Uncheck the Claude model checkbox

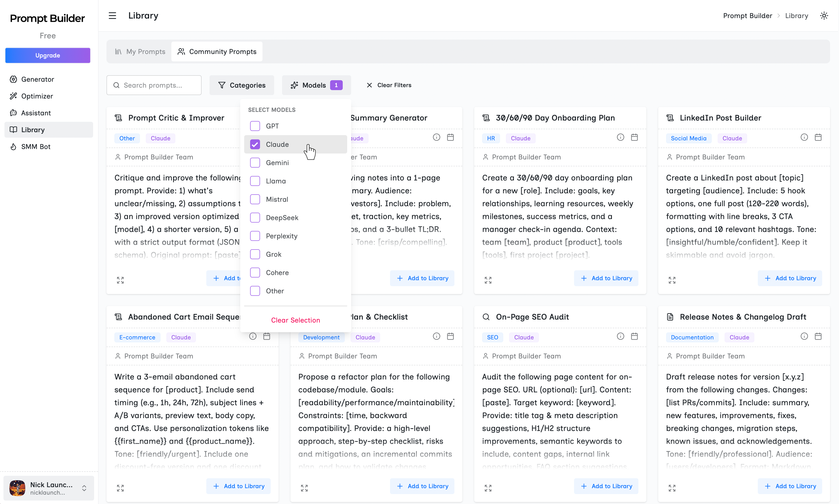(255, 144)
